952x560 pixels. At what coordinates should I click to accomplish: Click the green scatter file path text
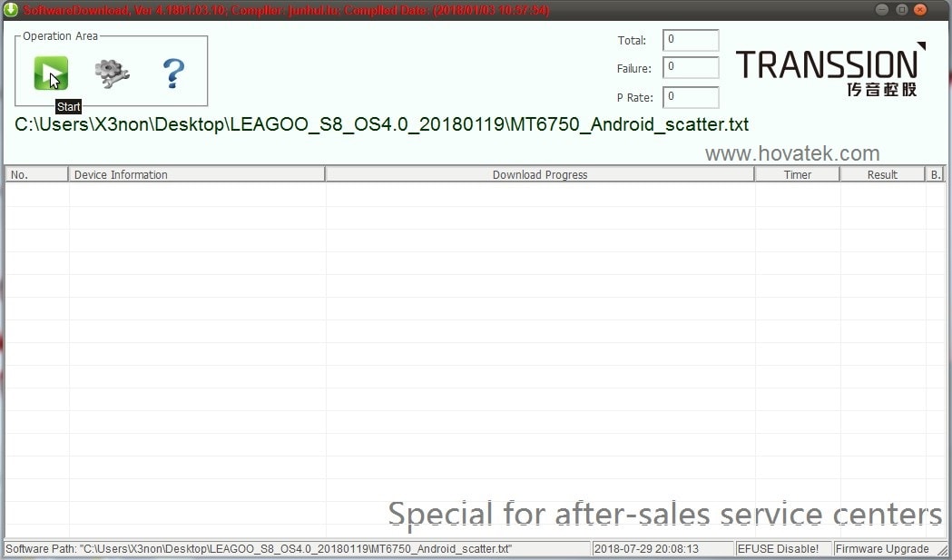pyautogui.click(x=381, y=124)
